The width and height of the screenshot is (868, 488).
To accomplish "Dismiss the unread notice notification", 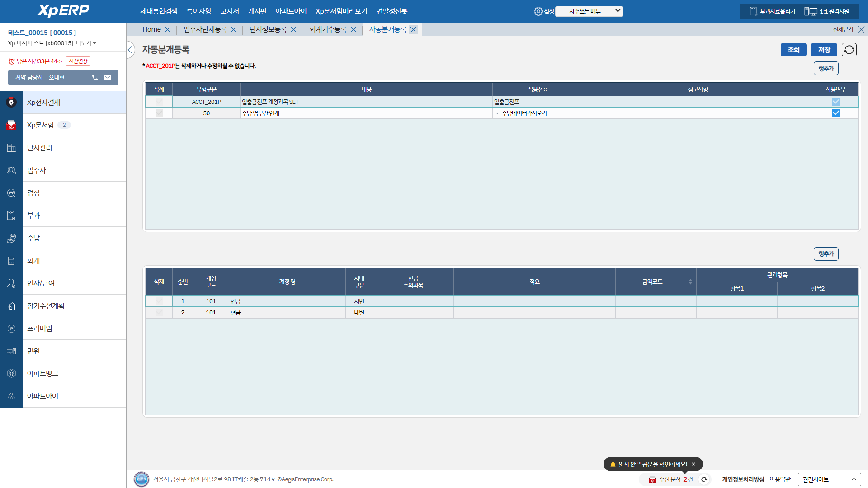I will pyautogui.click(x=693, y=464).
